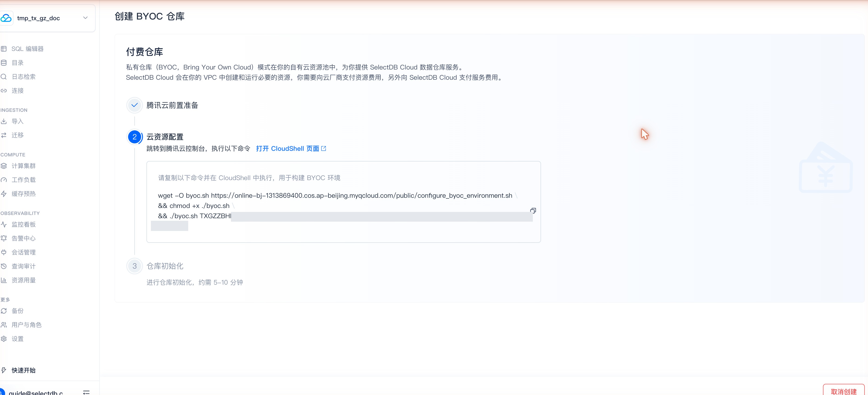This screenshot has height=395, width=868.
Task: Click the 设置 gear icon
Action: pyautogui.click(x=4, y=339)
